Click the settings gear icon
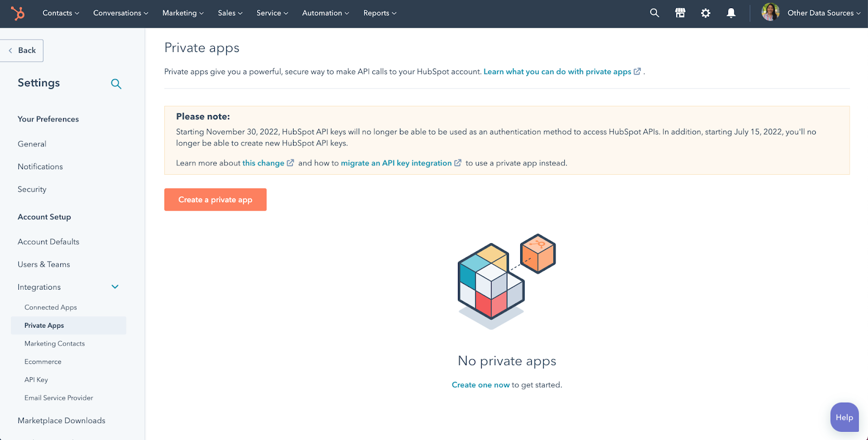868x440 pixels. pos(705,13)
